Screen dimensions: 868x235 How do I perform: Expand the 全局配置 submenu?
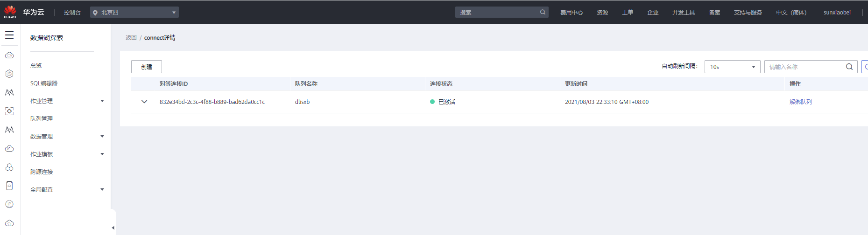tap(102, 189)
